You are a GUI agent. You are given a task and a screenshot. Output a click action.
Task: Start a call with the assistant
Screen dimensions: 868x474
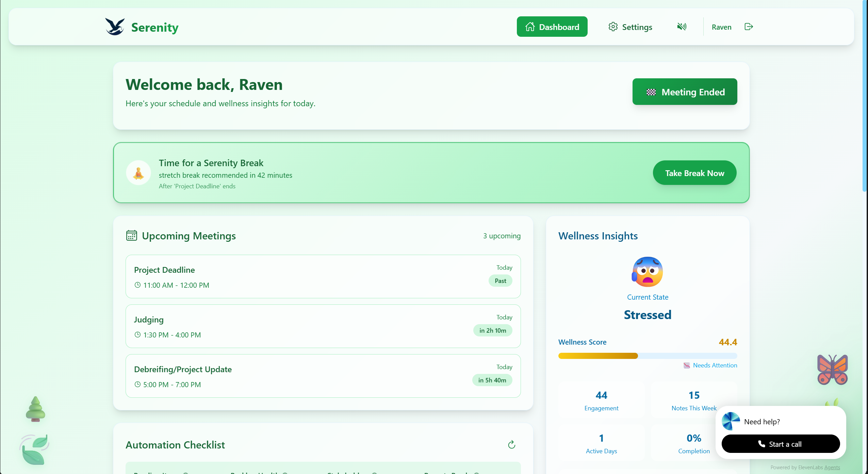point(780,444)
